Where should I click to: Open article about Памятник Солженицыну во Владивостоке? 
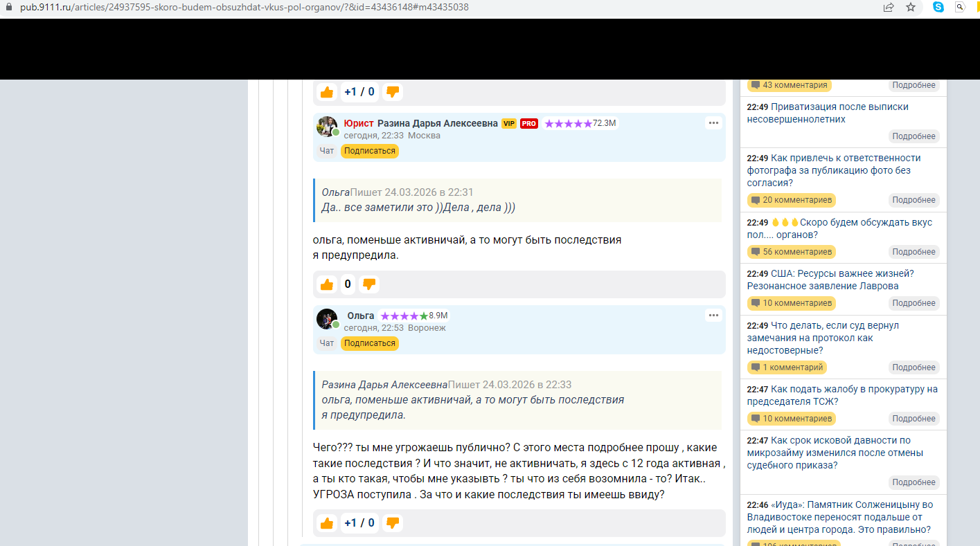840,518
